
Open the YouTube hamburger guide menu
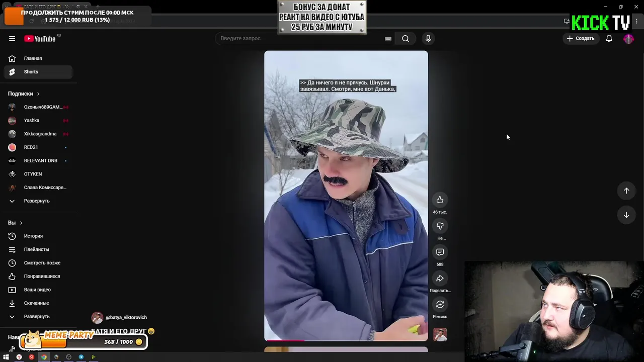coord(12,39)
